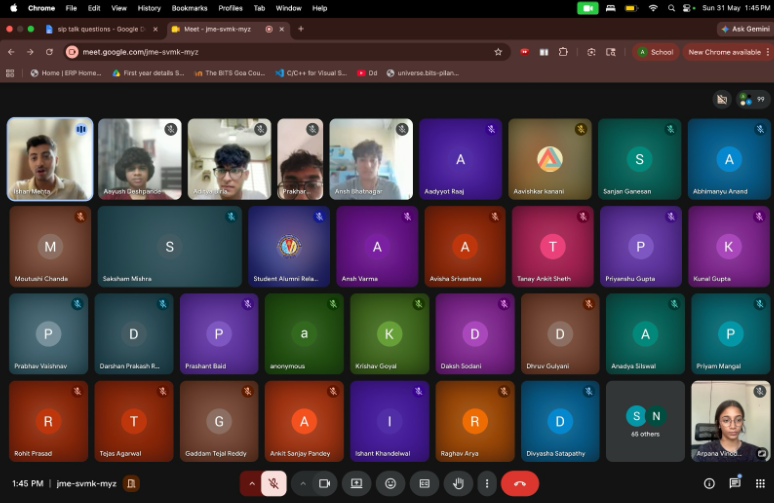
Task: Leave call with red hang-up button
Action: pyautogui.click(x=520, y=484)
